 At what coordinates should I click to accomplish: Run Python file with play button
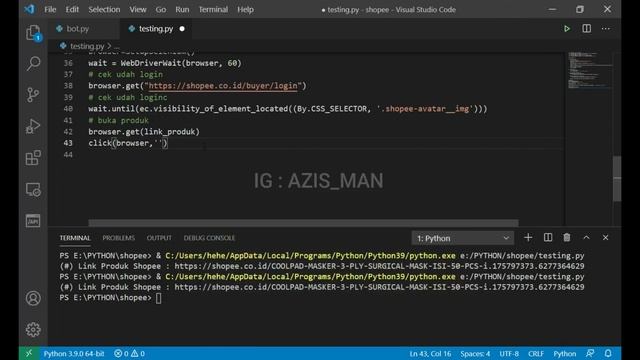567,29
